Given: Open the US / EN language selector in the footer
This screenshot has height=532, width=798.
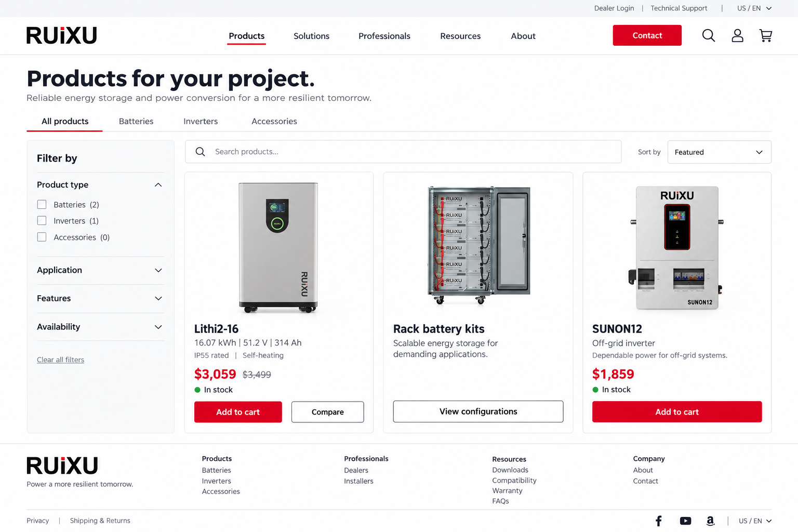Looking at the screenshot, I should tap(755, 521).
